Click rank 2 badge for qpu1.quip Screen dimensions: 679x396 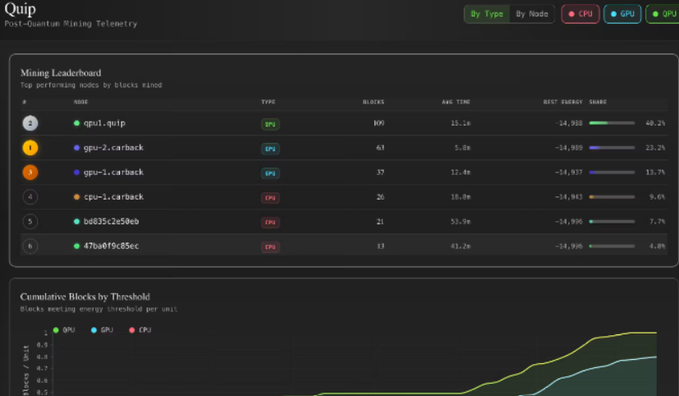(x=30, y=123)
